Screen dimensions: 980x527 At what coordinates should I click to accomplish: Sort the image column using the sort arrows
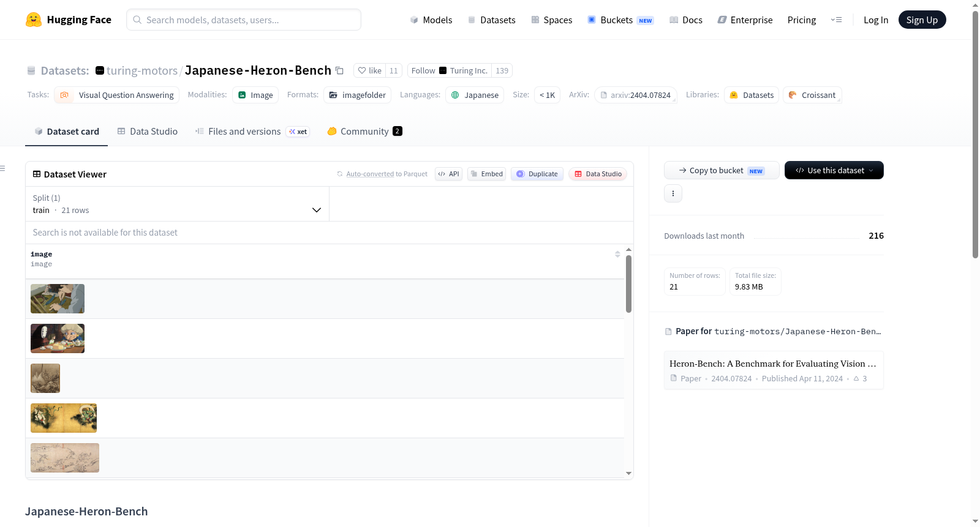coord(617,254)
